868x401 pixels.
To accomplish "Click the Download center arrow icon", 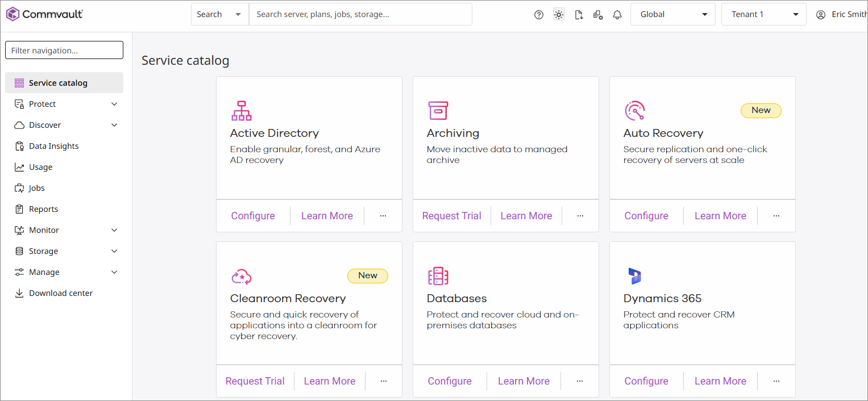I will click(x=19, y=293).
